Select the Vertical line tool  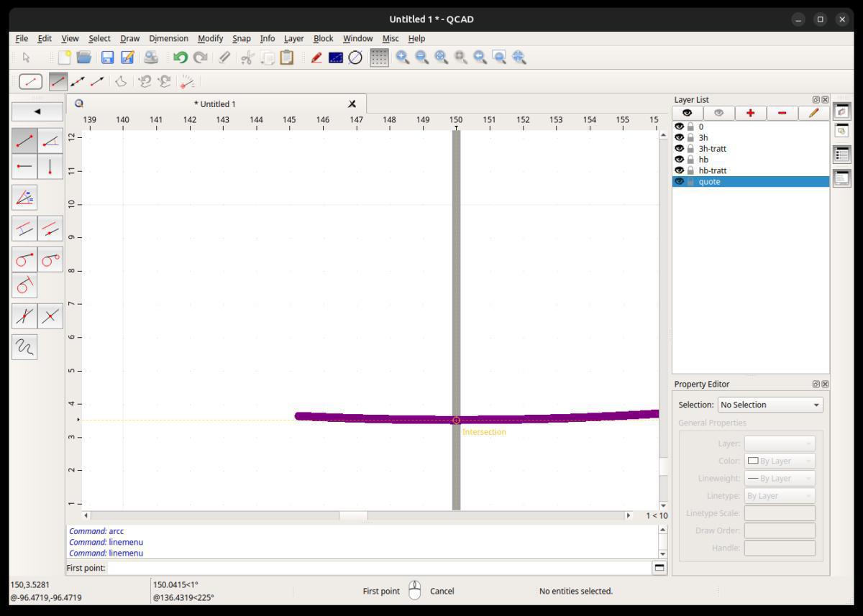coord(50,167)
